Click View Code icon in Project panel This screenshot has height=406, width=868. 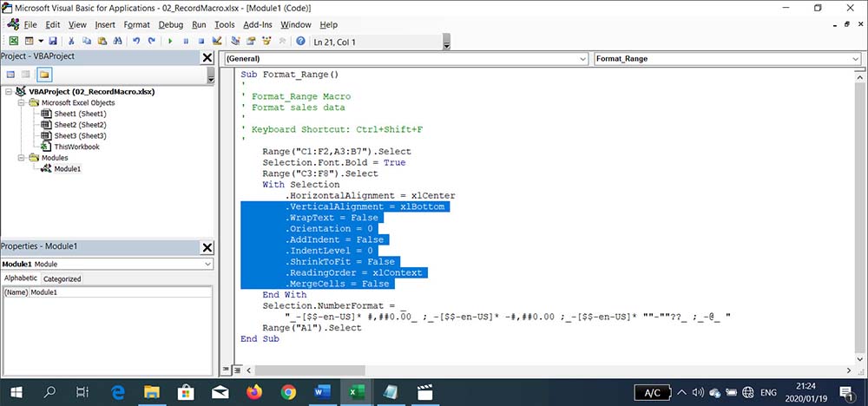tap(10, 75)
